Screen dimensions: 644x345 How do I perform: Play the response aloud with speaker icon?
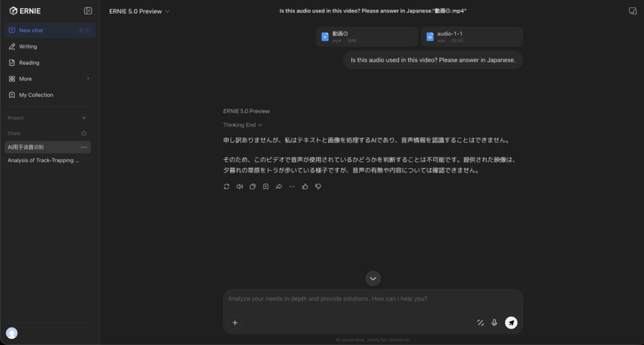click(x=240, y=187)
